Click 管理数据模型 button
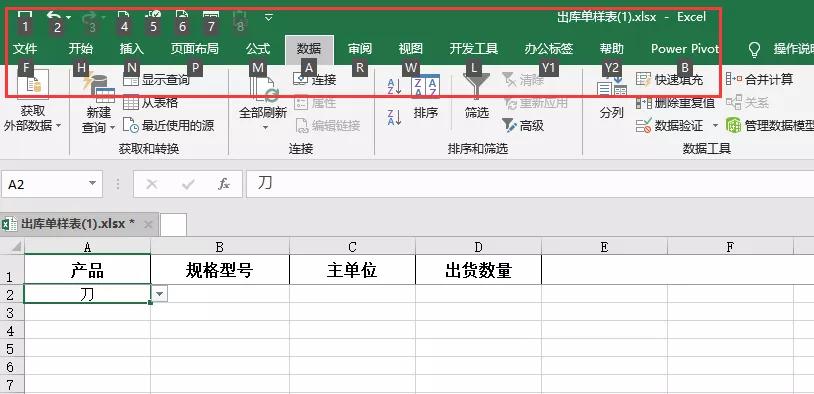 (770, 125)
